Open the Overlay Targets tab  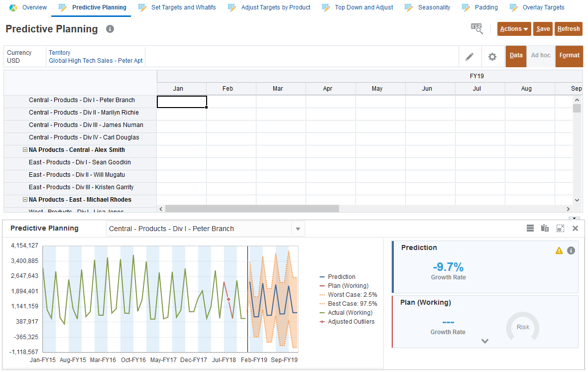537,7
